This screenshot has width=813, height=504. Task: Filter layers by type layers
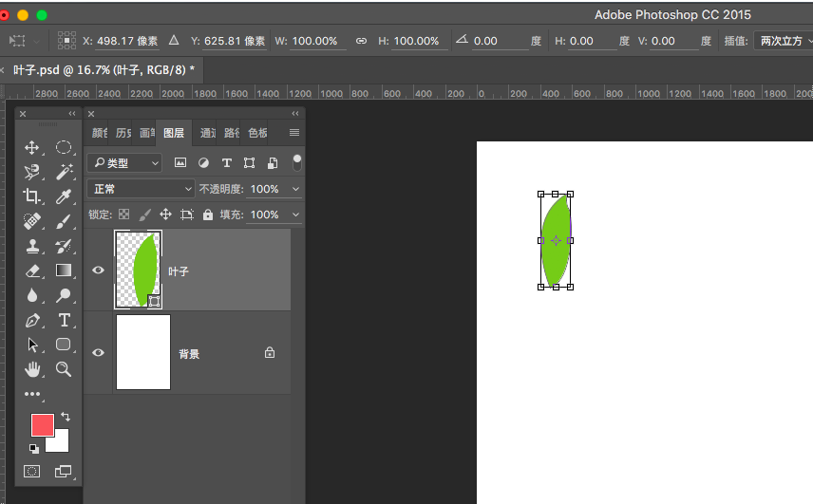(227, 162)
